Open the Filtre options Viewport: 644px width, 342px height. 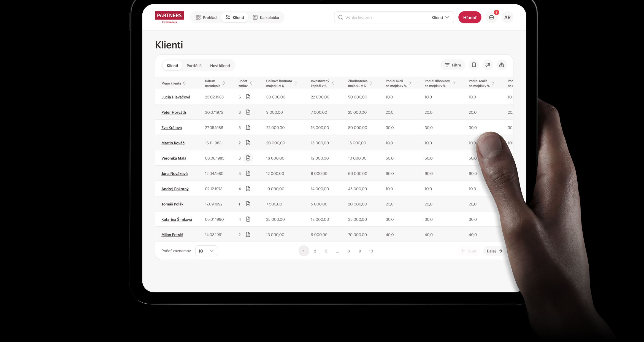(x=453, y=65)
